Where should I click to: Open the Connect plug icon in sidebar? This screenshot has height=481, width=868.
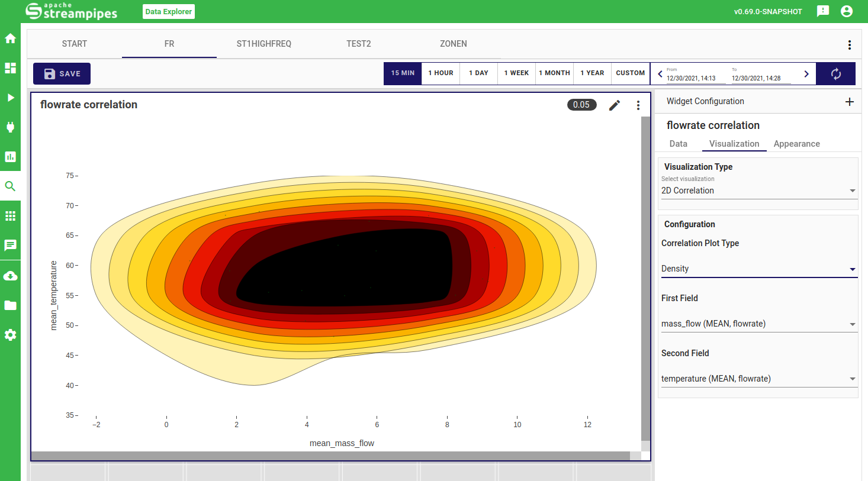coord(10,127)
